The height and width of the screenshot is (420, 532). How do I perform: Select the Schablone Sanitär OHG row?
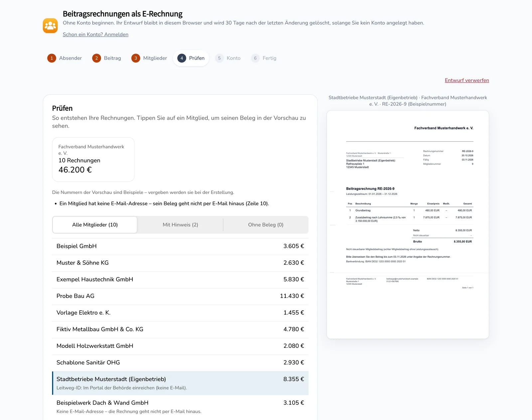[180, 363]
